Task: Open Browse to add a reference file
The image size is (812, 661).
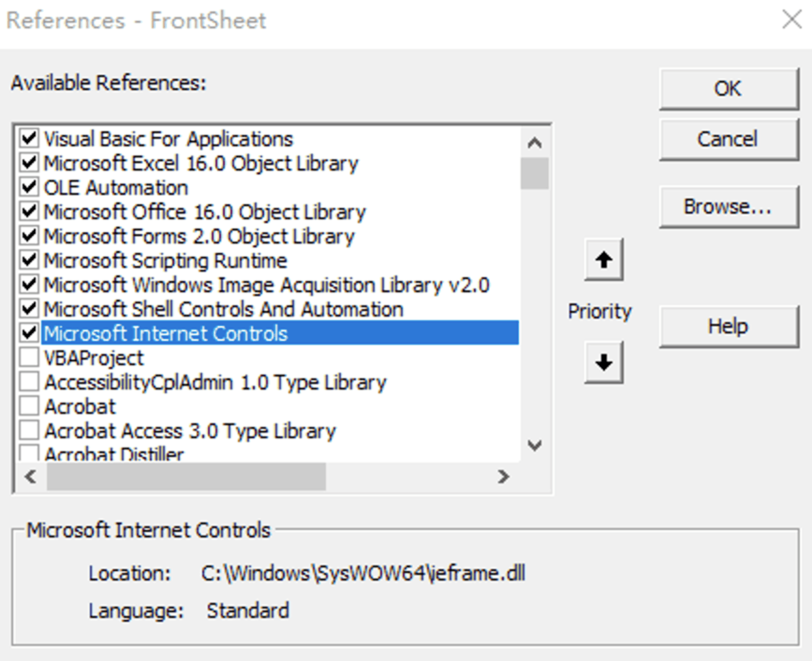Action: point(729,206)
